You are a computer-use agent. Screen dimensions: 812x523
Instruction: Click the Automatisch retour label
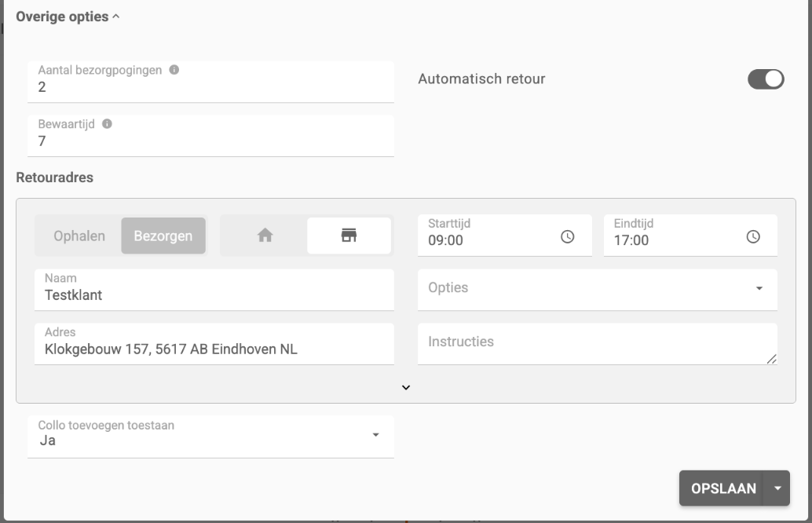(481, 79)
